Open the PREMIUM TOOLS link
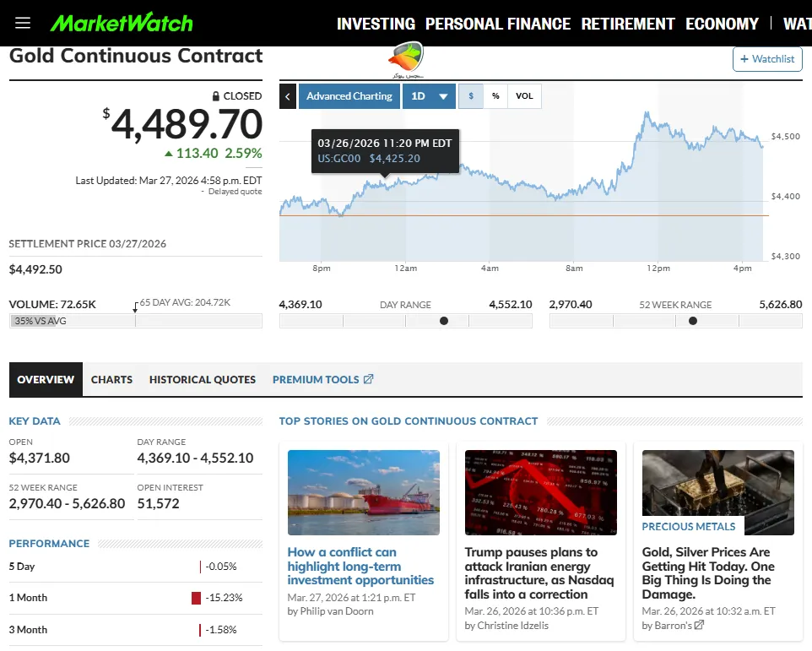The image size is (812, 651). coord(322,380)
